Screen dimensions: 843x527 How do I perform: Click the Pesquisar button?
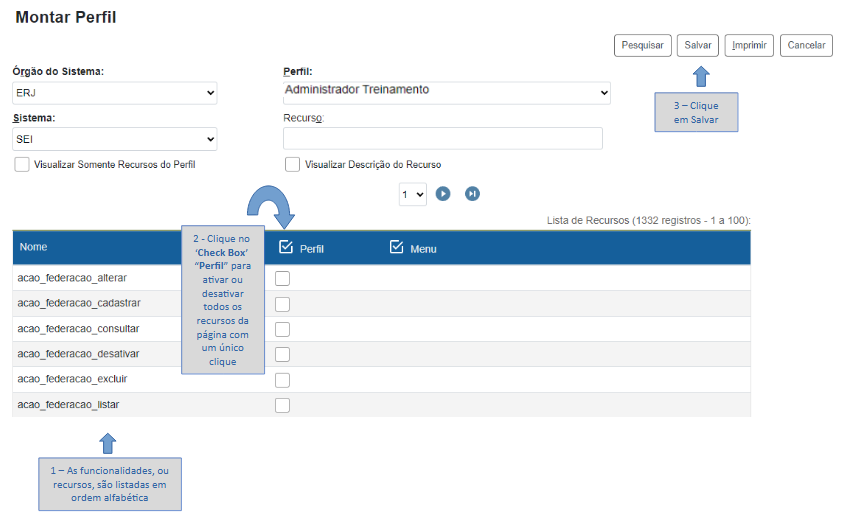point(642,45)
